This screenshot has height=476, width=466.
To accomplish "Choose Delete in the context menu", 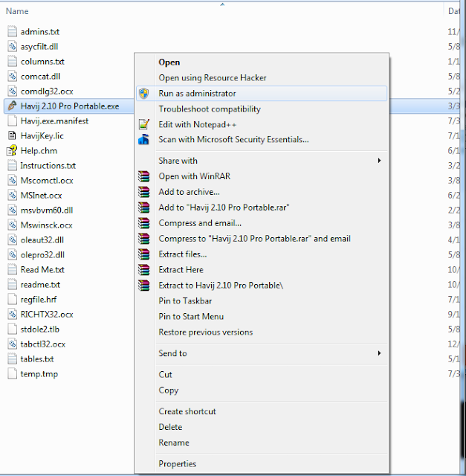I will [262, 427].
